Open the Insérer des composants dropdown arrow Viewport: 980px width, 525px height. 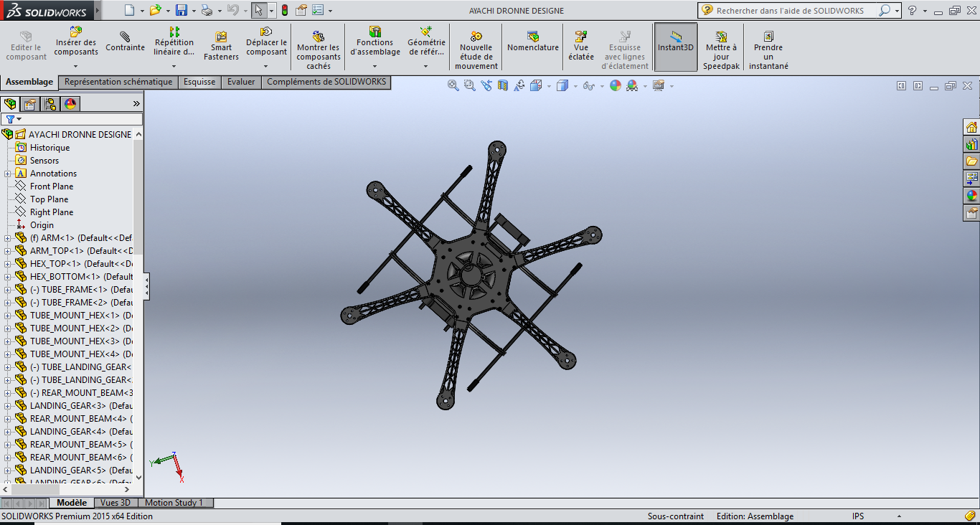76,66
